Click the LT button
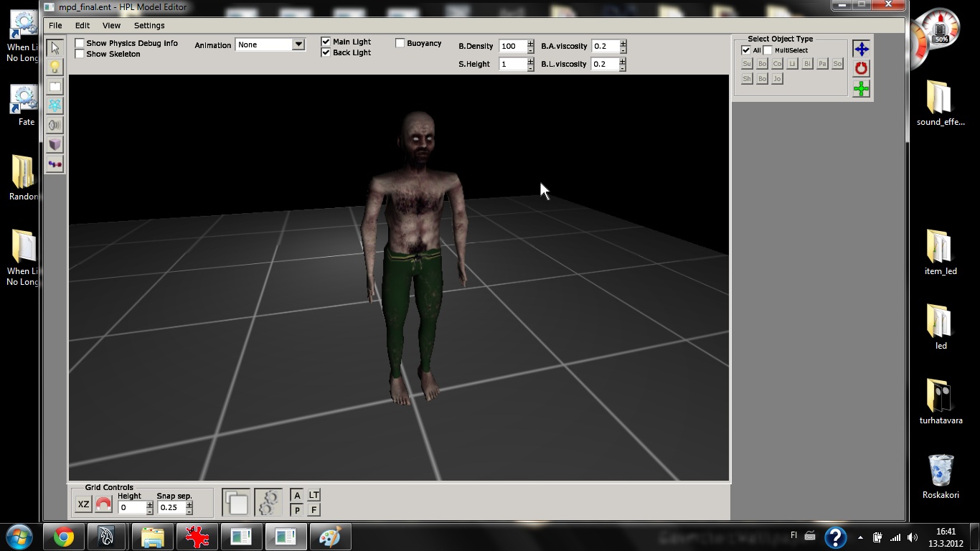The height and width of the screenshot is (551, 980). (314, 495)
